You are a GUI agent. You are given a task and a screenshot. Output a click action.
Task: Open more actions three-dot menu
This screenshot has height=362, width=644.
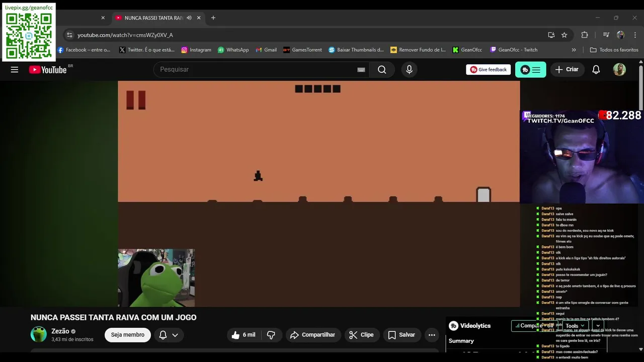432,335
